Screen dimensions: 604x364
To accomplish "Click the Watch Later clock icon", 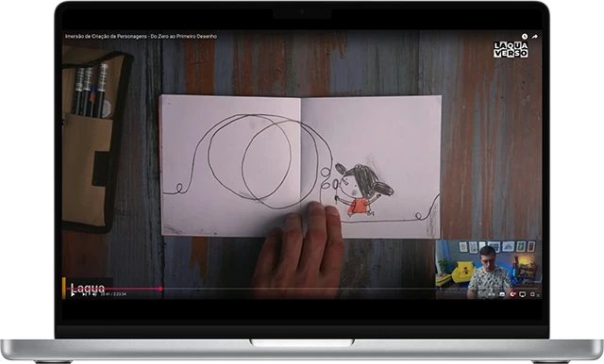I will click(x=525, y=36).
